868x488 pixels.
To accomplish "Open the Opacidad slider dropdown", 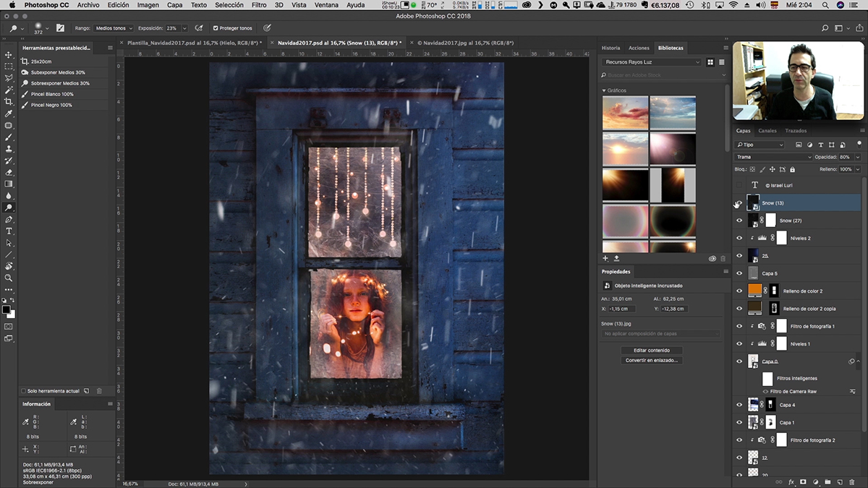I will 858,157.
